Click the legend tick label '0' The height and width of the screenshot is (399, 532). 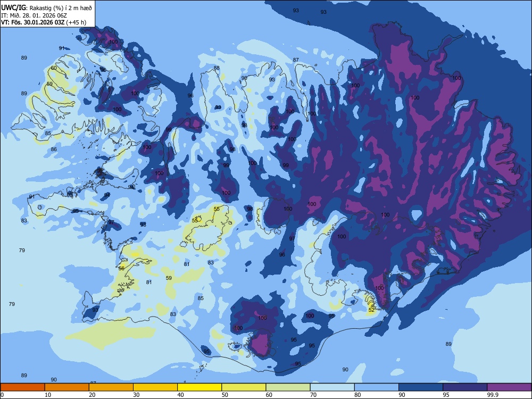tap(2, 395)
